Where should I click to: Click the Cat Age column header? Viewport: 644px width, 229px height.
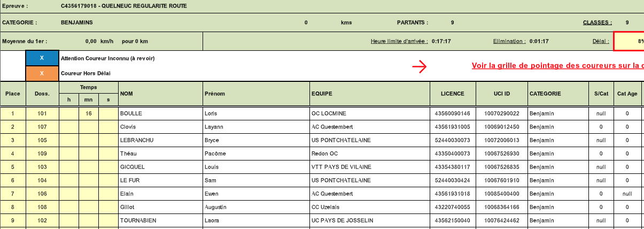pyautogui.click(x=627, y=94)
